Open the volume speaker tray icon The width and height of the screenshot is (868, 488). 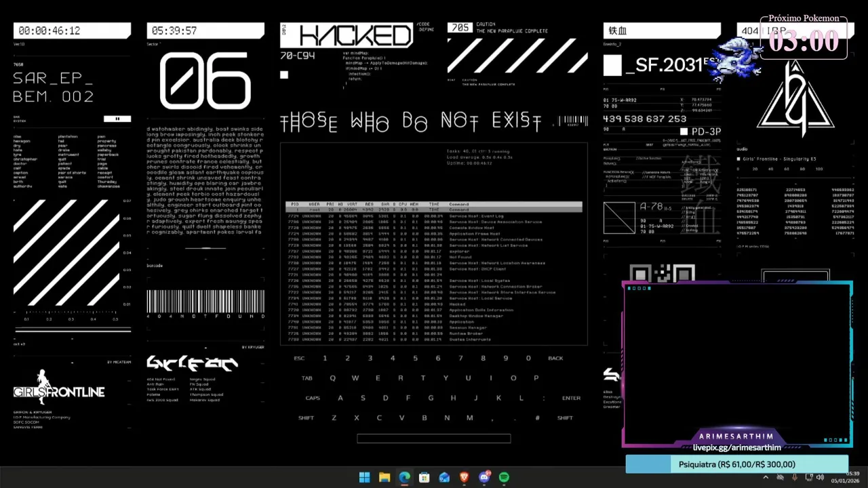pyautogui.click(x=820, y=477)
